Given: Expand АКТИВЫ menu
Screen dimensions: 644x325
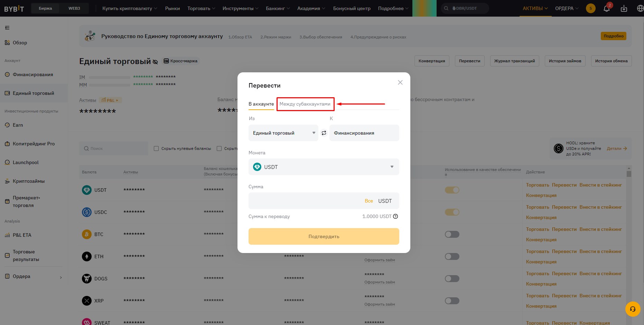Looking at the screenshot, I should tap(535, 8).
